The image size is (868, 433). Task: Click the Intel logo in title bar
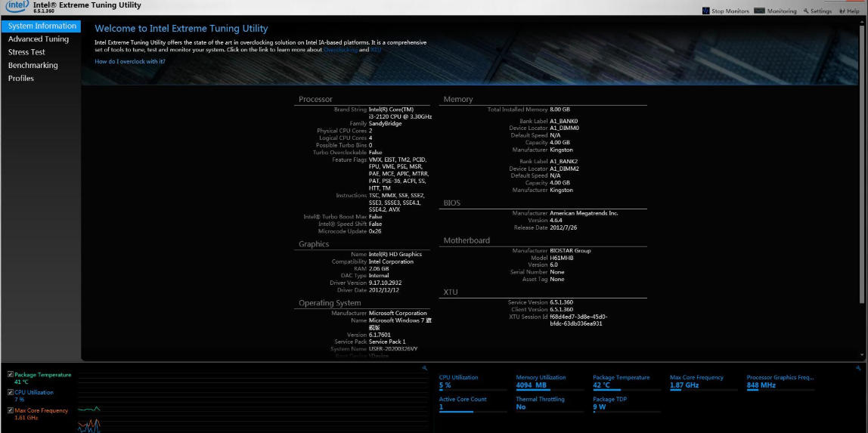(17, 7)
